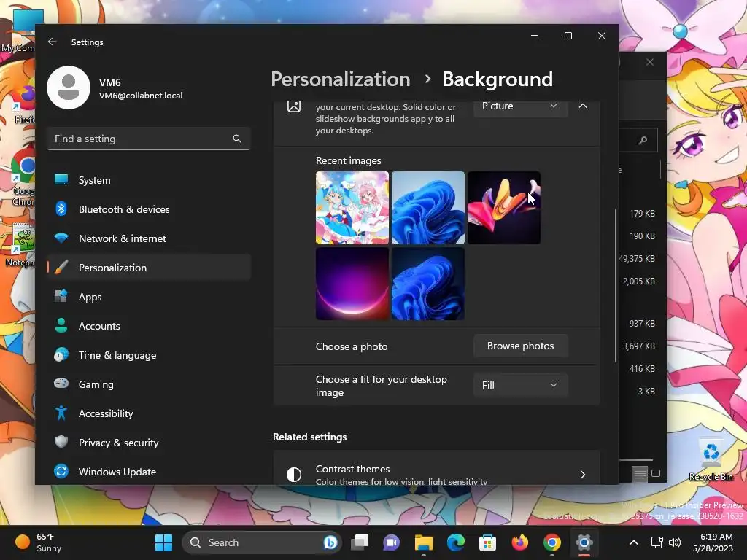The width and height of the screenshot is (747, 560).
Task: Click the Gaming controller icon
Action: (61, 384)
